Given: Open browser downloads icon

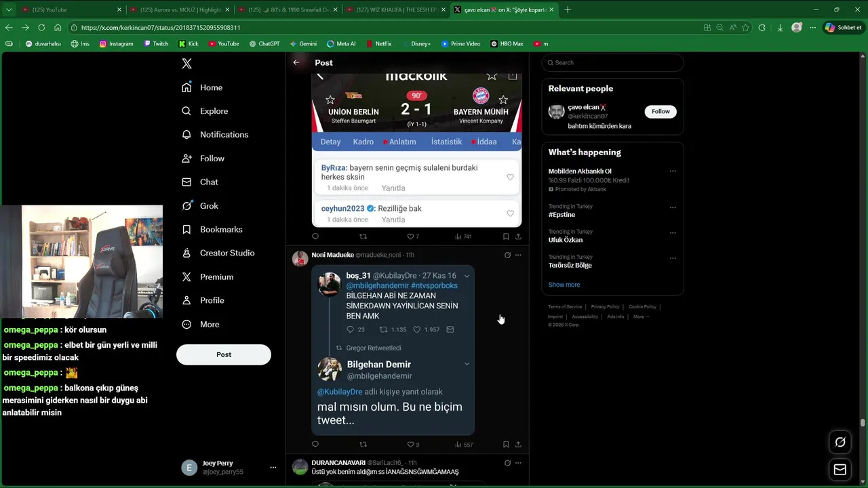Looking at the screenshot, I should tap(780, 28).
